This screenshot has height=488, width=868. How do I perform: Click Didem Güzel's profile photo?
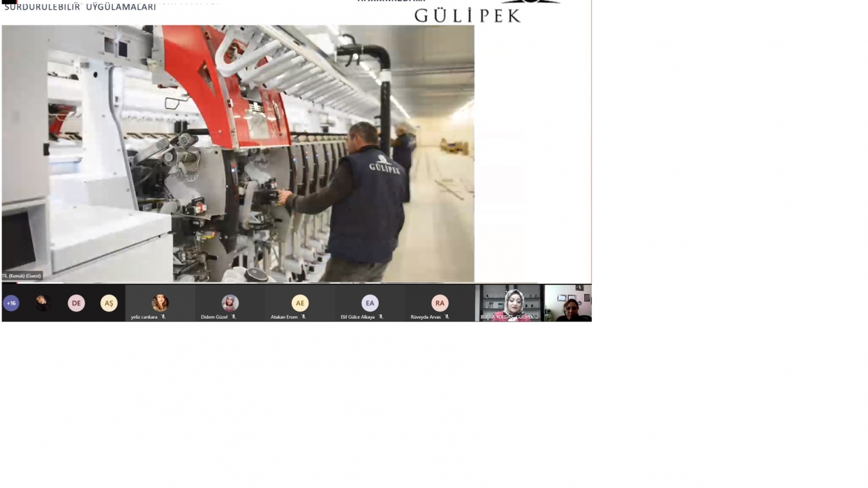(x=230, y=303)
